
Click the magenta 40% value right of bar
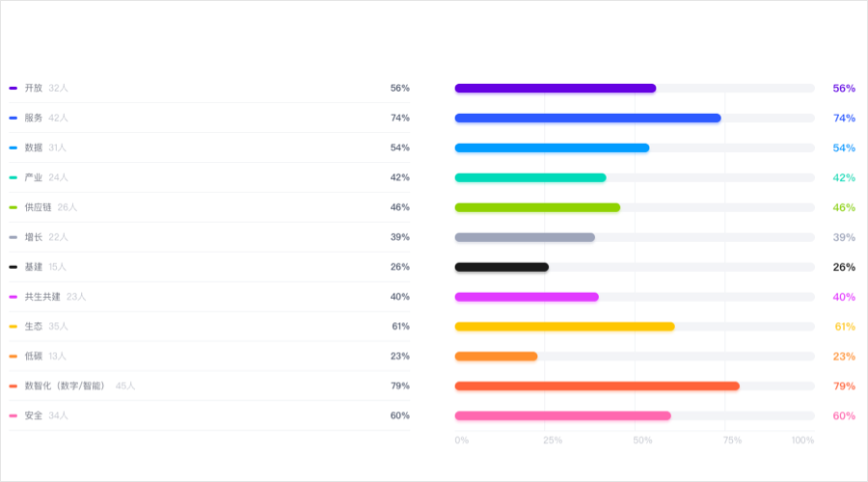pyautogui.click(x=844, y=297)
